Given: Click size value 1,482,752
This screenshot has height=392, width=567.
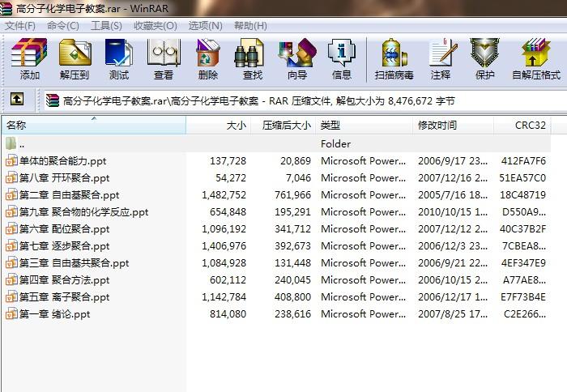Looking at the screenshot, I should pos(224,194).
